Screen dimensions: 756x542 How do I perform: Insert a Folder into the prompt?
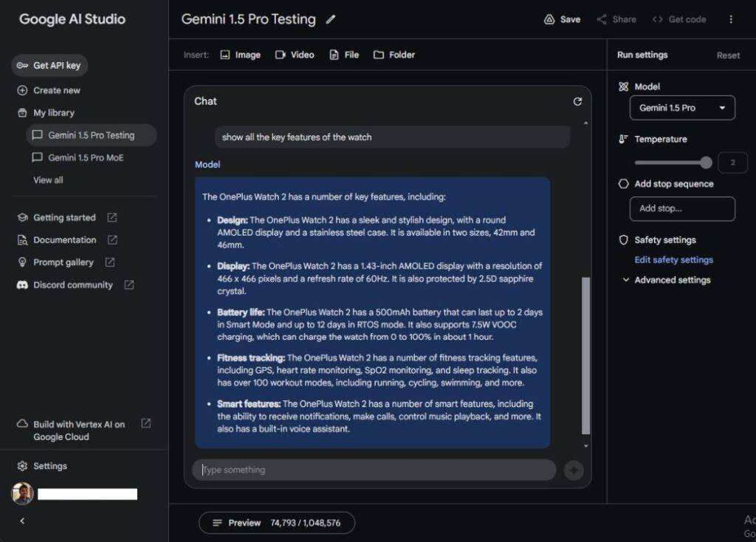394,55
